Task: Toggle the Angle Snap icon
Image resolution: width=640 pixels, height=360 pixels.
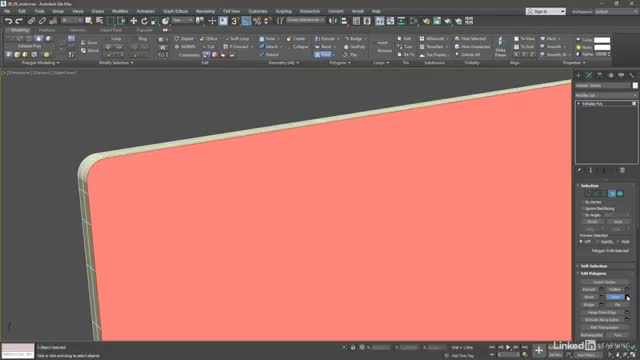Action: pos(246,21)
